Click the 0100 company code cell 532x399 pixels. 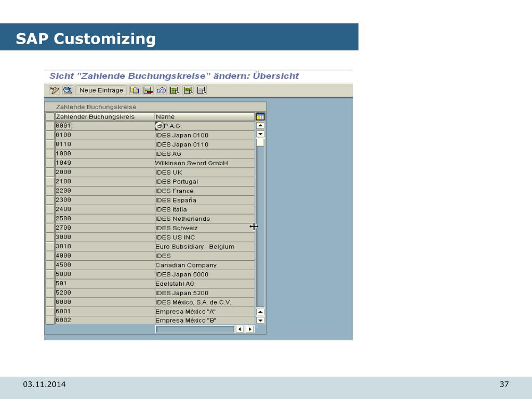coord(104,135)
